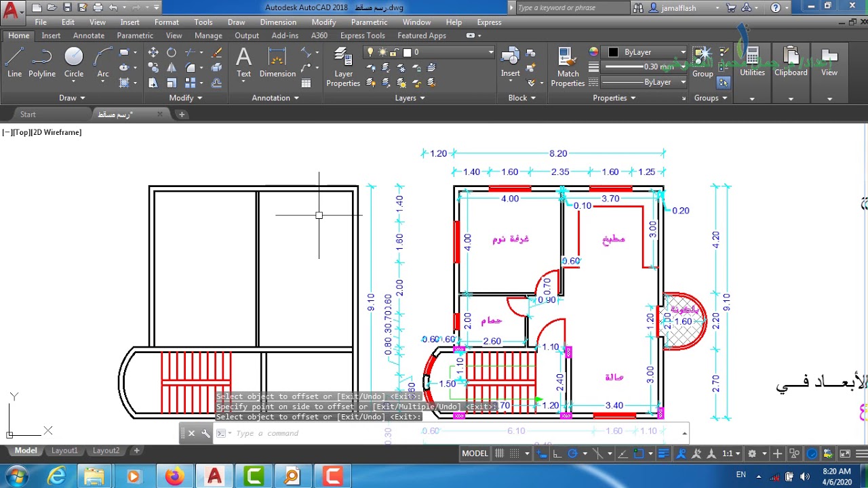
Task: Expand the Annotation panel dropdown
Action: [275, 98]
